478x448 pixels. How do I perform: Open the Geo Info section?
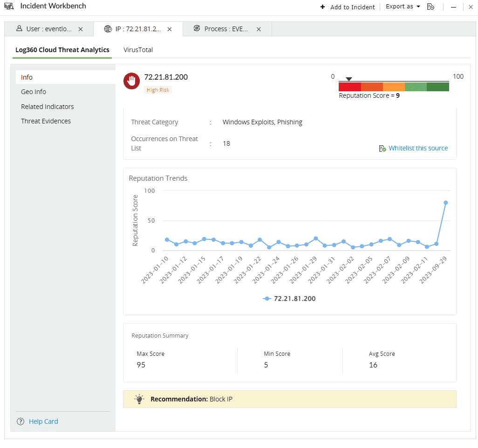tap(33, 92)
